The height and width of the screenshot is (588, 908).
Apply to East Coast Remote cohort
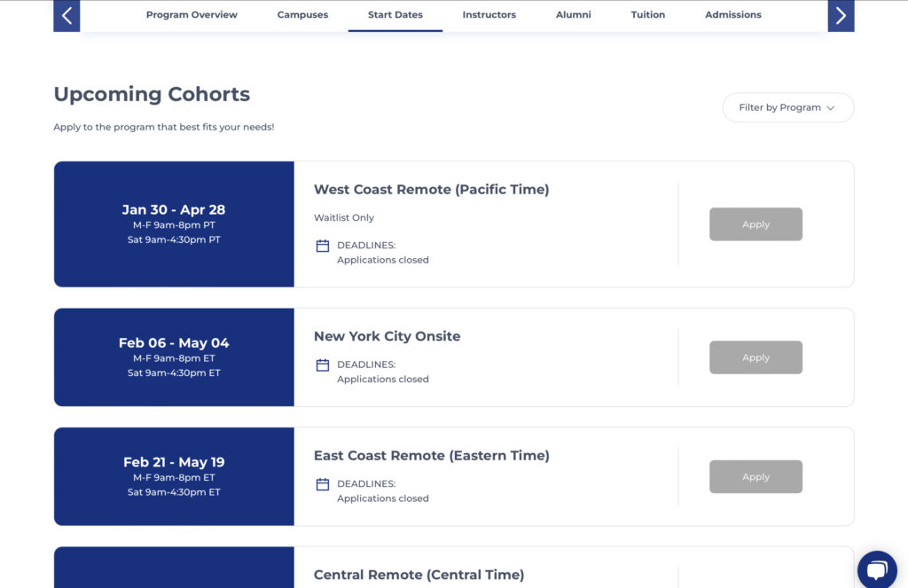coord(755,477)
